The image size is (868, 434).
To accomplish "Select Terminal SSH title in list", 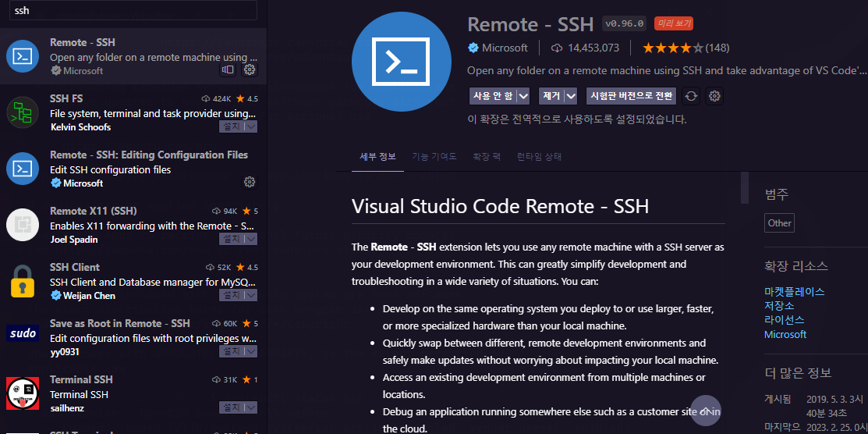I will 81,379.
